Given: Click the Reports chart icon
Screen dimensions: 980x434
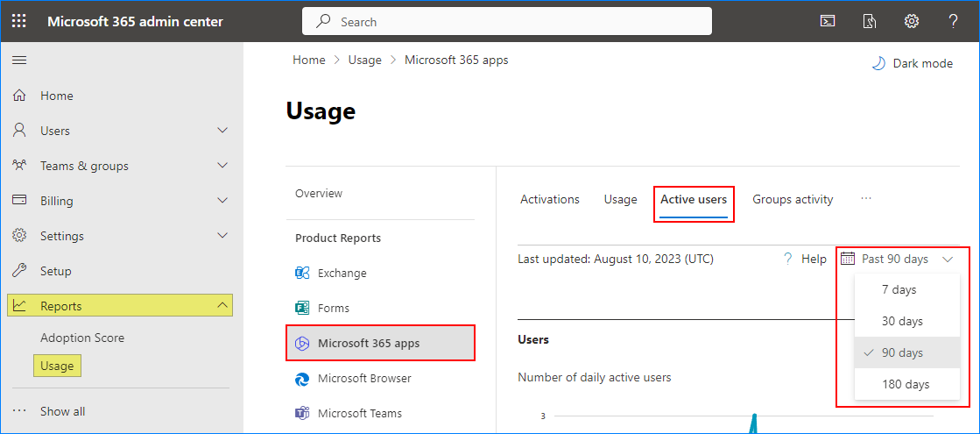Looking at the screenshot, I should (x=19, y=306).
